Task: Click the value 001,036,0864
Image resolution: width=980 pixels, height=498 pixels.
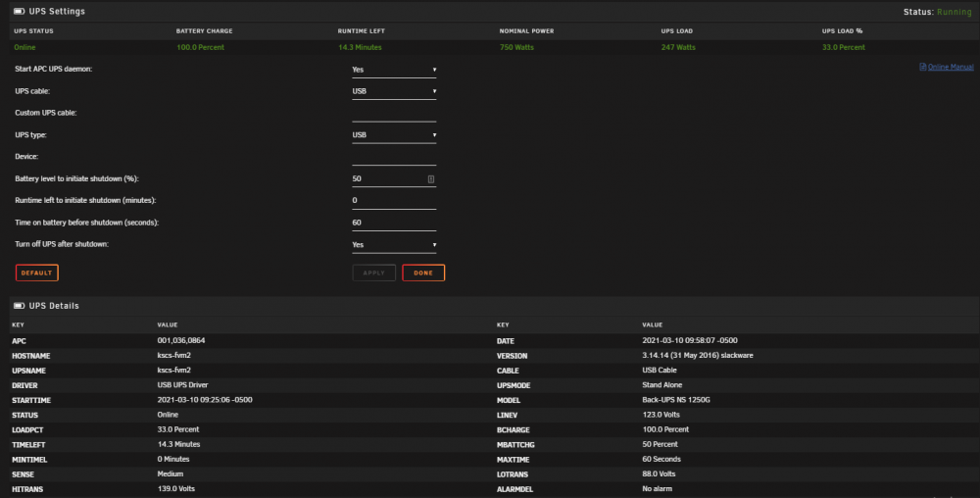Action: (x=181, y=340)
